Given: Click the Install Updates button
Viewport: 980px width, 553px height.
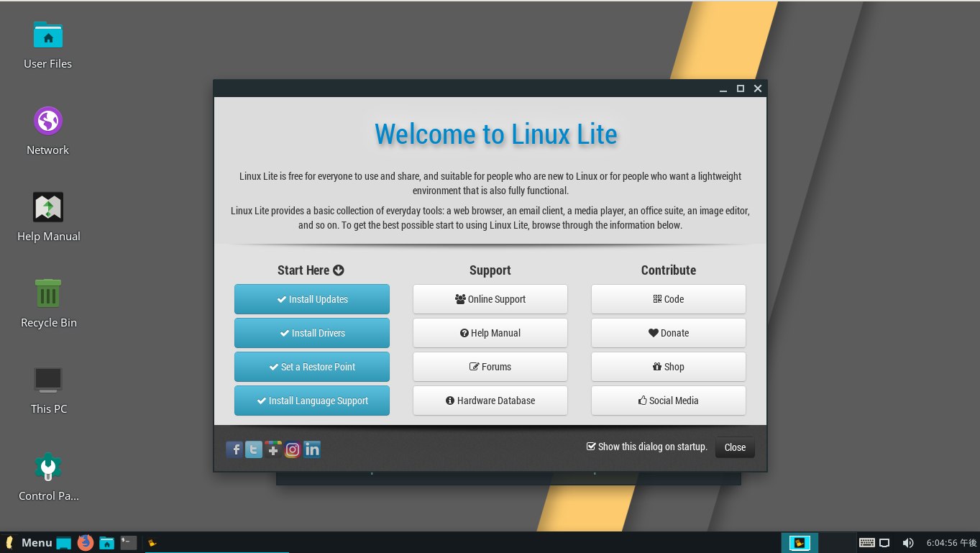Looking at the screenshot, I should pyautogui.click(x=312, y=299).
